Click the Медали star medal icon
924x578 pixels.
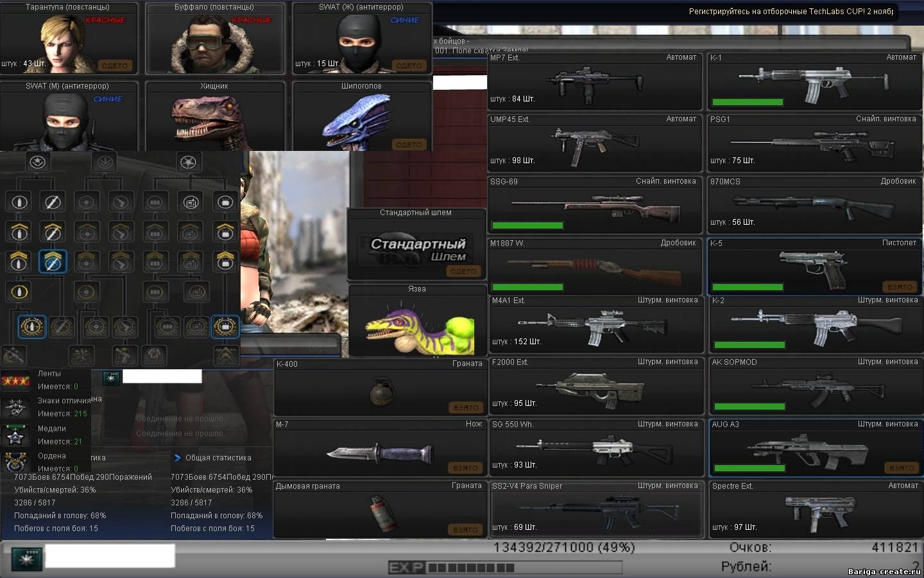pos(15,435)
